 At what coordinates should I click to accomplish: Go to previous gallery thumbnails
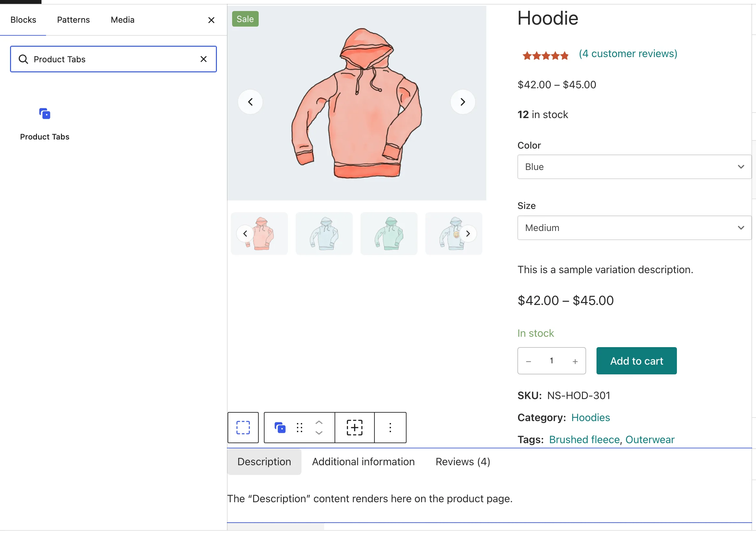(245, 234)
